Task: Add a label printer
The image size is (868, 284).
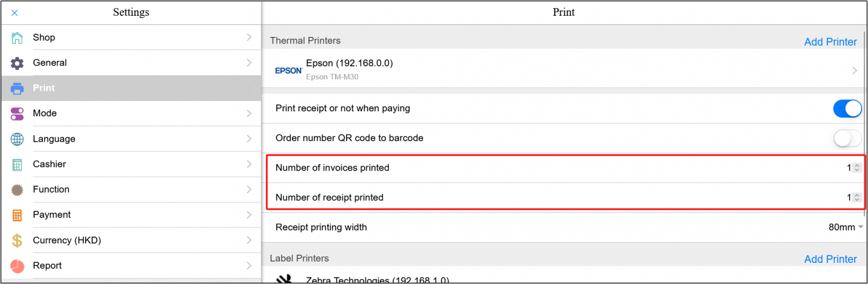Action: [830, 259]
